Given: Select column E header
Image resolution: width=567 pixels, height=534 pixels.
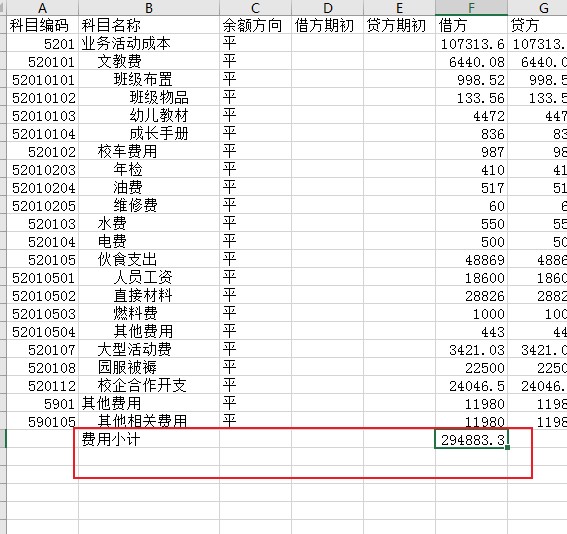Looking at the screenshot, I should tap(399, 8).
